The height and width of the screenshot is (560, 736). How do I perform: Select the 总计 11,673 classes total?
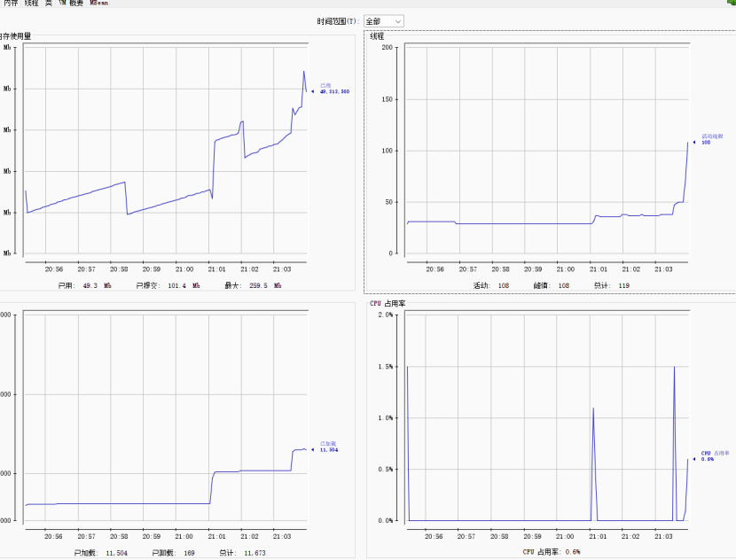click(x=242, y=553)
